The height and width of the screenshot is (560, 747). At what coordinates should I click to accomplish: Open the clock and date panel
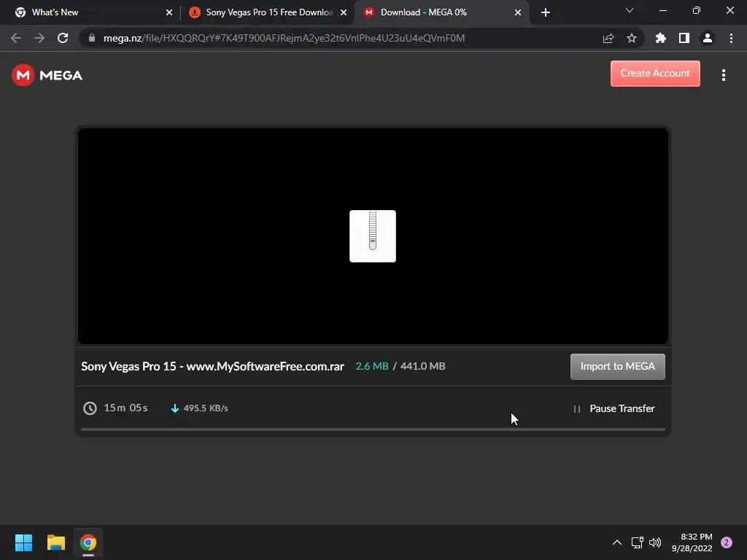pos(692,542)
